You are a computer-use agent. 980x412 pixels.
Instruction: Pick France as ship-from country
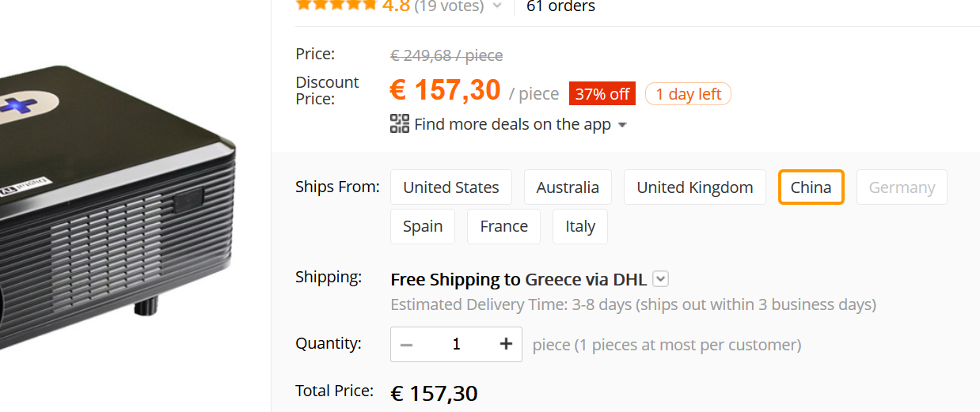coord(503,226)
